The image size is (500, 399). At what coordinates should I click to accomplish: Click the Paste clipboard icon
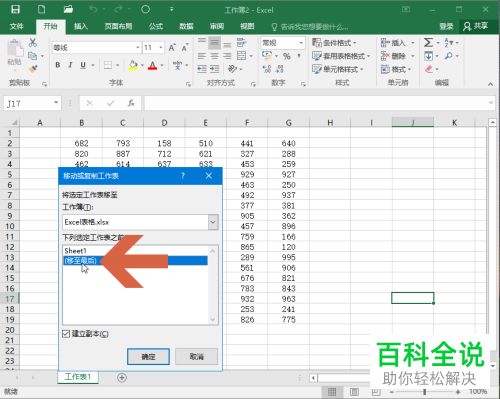point(15,48)
